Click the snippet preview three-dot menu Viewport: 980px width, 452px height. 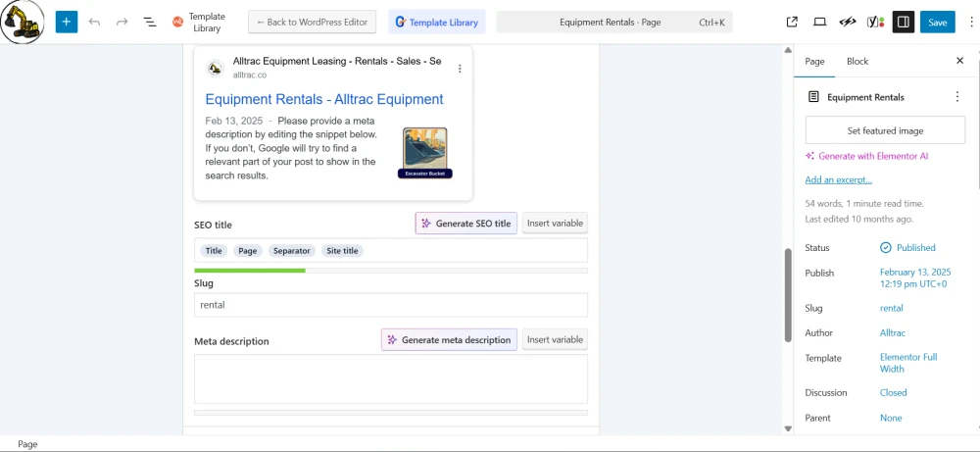point(460,69)
